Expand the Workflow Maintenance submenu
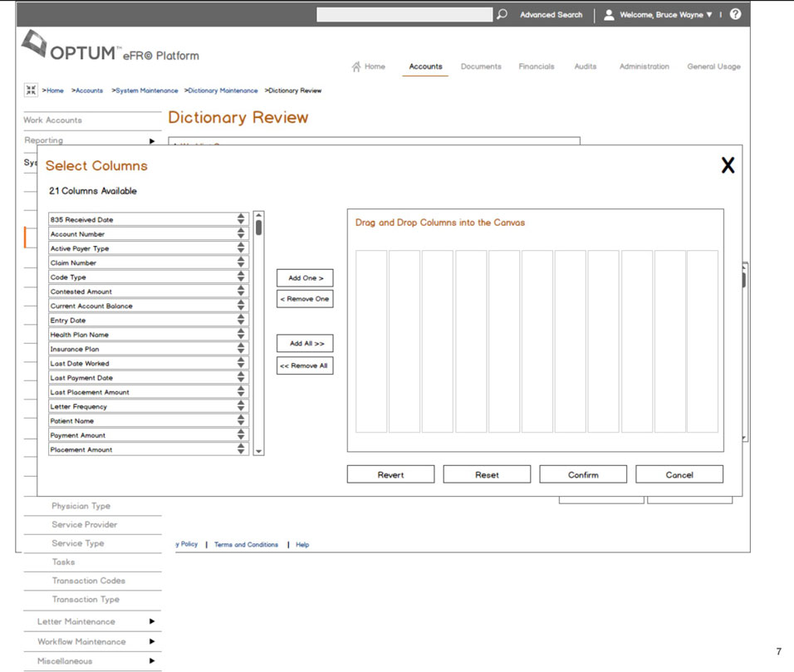 click(151, 641)
